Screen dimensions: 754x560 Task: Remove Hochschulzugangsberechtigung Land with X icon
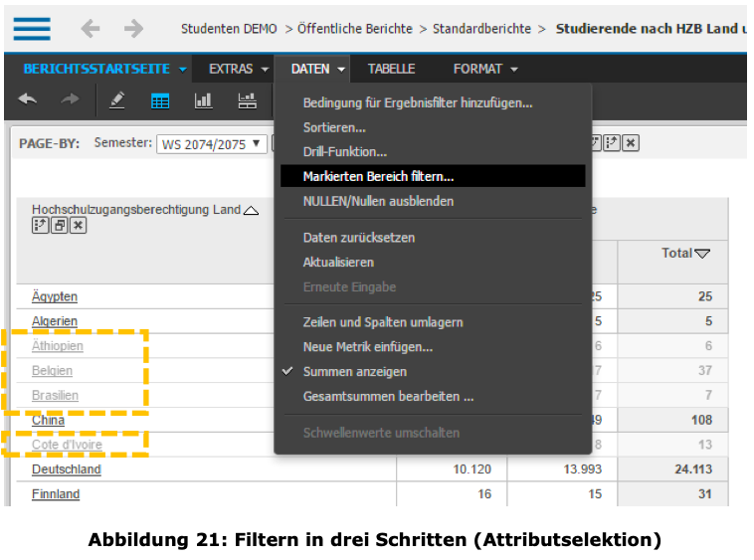point(79,225)
